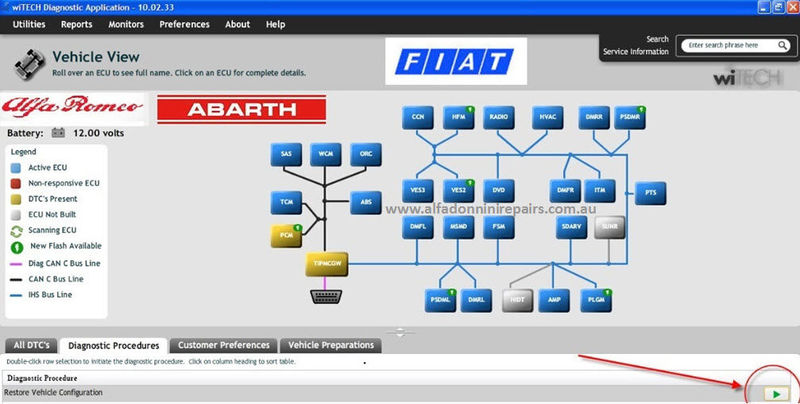The height and width of the screenshot is (404, 800).
Task: Click the RADIO ECU node
Action: (498, 118)
